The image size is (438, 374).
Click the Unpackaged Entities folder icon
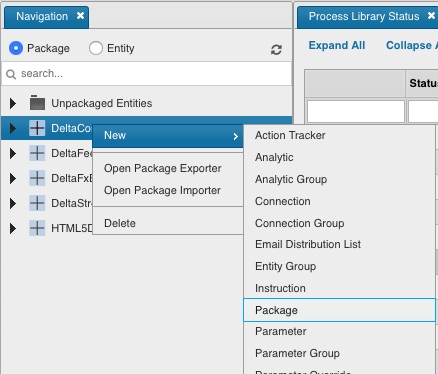tap(37, 103)
